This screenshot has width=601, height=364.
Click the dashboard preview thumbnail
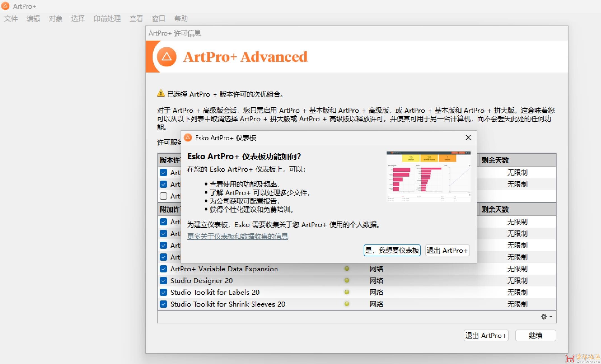pyautogui.click(x=428, y=176)
